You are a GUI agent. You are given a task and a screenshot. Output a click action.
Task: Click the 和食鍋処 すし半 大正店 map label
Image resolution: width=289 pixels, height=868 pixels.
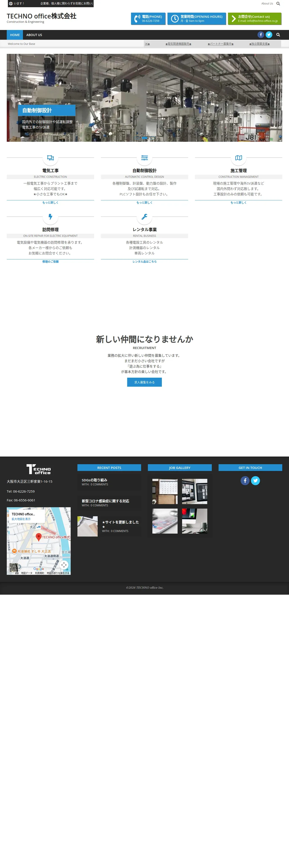click(x=34, y=551)
